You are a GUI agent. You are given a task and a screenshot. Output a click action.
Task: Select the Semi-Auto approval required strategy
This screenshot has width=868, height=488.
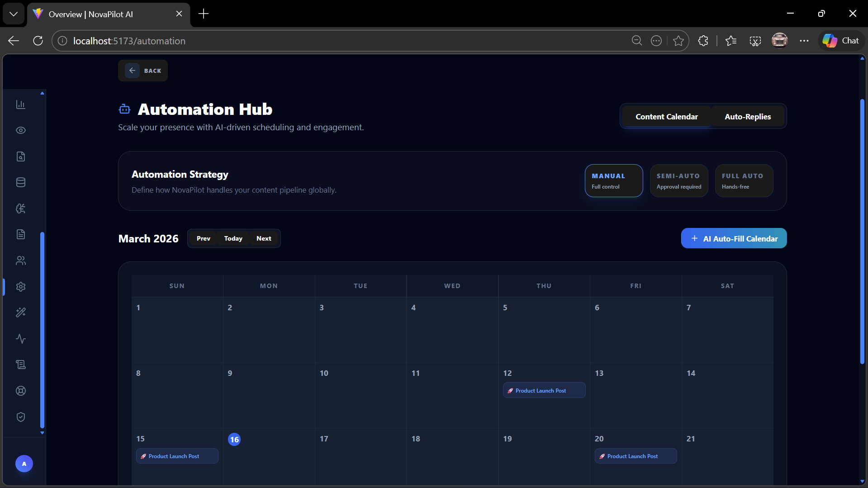point(679,180)
